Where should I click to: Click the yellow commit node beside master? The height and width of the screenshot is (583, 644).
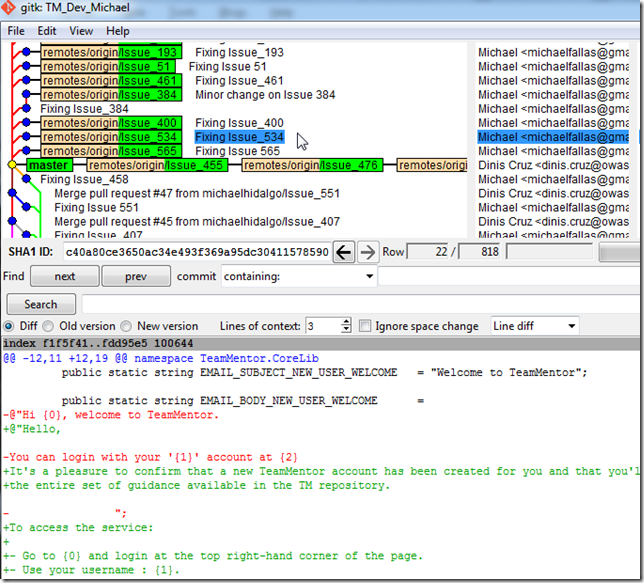[12, 165]
